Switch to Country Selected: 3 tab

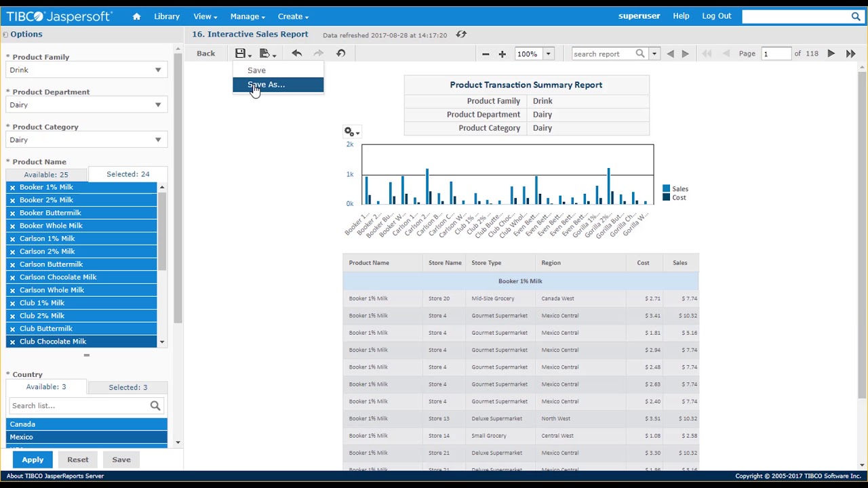click(127, 387)
